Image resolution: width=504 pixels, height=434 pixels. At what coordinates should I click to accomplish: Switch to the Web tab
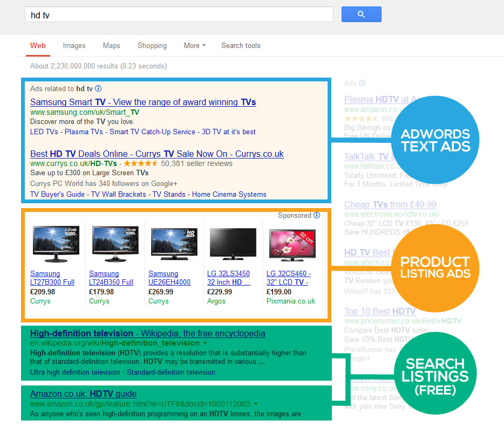coord(38,46)
